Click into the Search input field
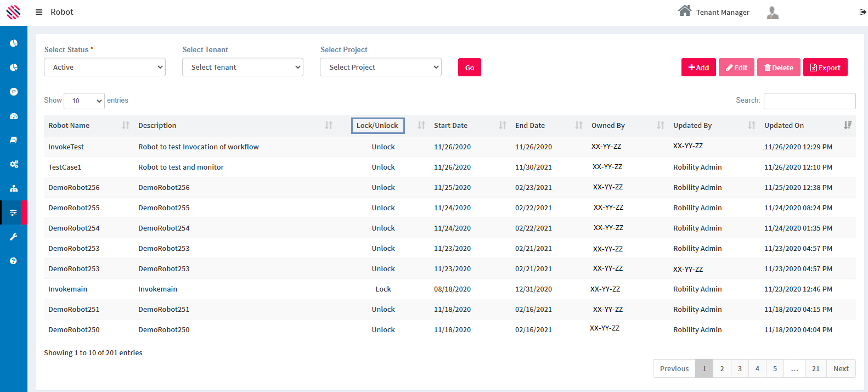Viewport: 868px width, 392px height. coord(809,101)
